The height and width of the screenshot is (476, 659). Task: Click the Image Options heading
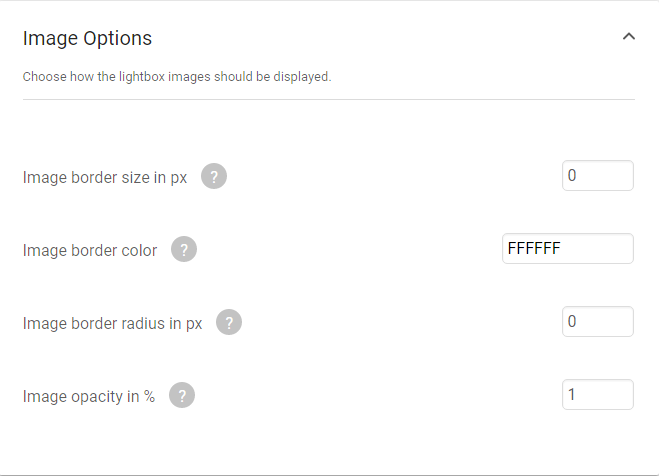pos(87,38)
